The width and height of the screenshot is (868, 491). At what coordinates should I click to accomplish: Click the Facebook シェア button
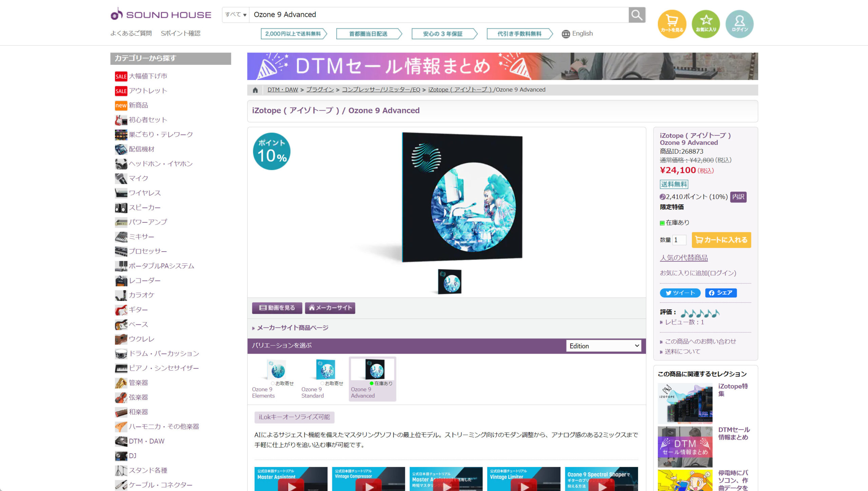pyautogui.click(x=721, y=293)
